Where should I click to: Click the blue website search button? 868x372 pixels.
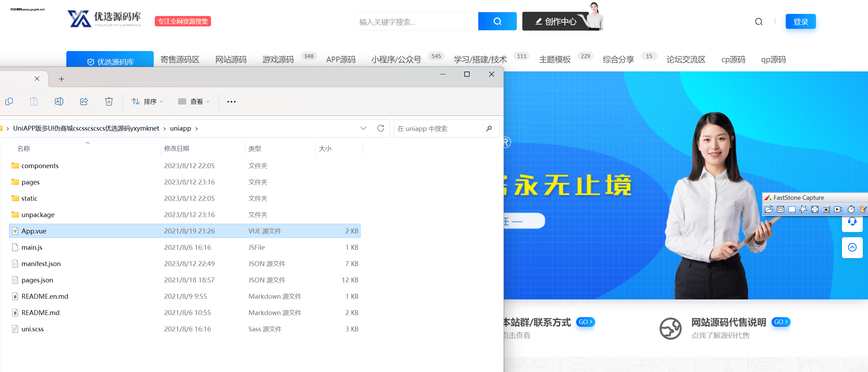tap(497, 21)
